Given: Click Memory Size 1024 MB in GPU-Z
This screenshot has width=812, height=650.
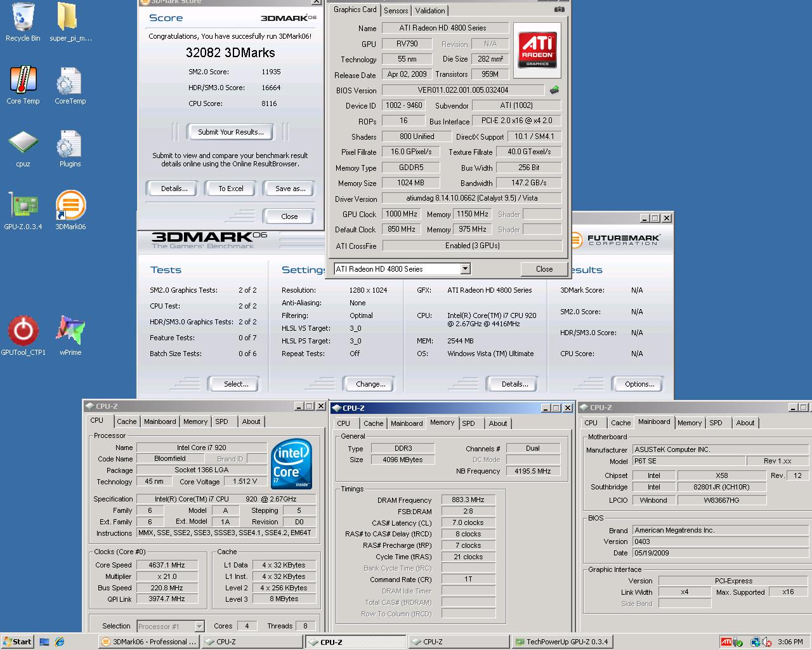Looking at the screenshot, I should (410, 183).
